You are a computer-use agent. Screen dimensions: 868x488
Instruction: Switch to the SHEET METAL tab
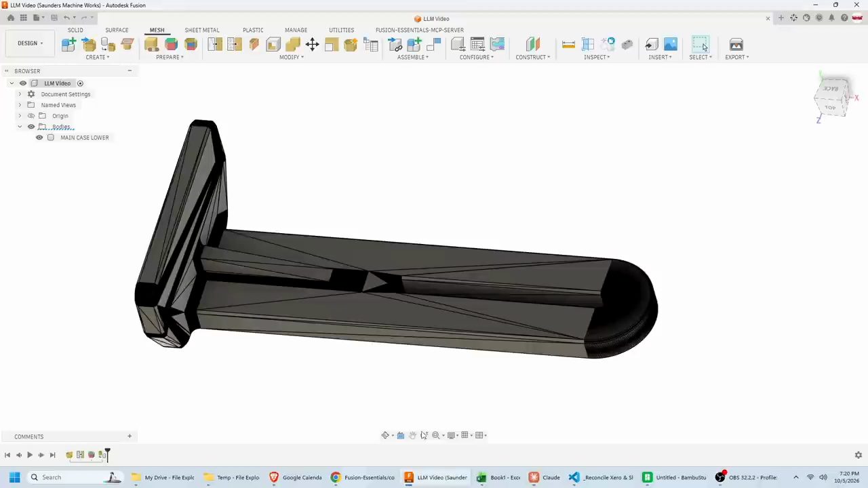click(202, 30)
